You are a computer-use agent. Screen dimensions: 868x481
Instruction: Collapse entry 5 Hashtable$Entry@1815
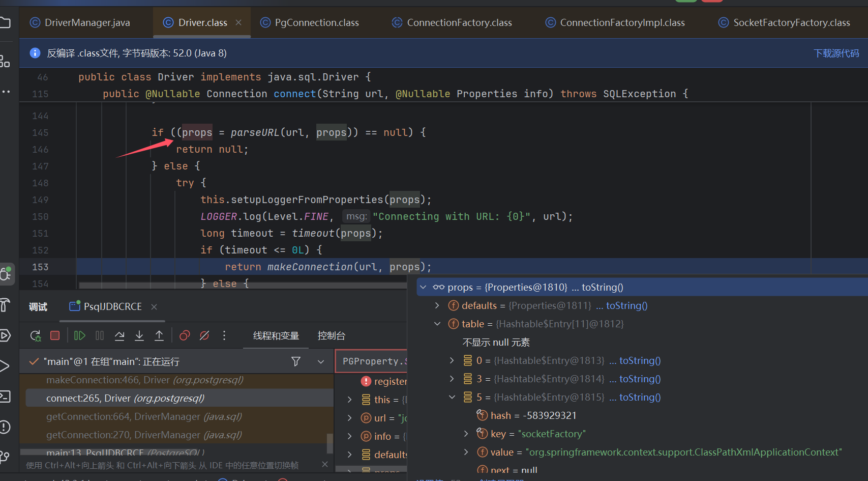pyautogui.click(x=452, y=397)
